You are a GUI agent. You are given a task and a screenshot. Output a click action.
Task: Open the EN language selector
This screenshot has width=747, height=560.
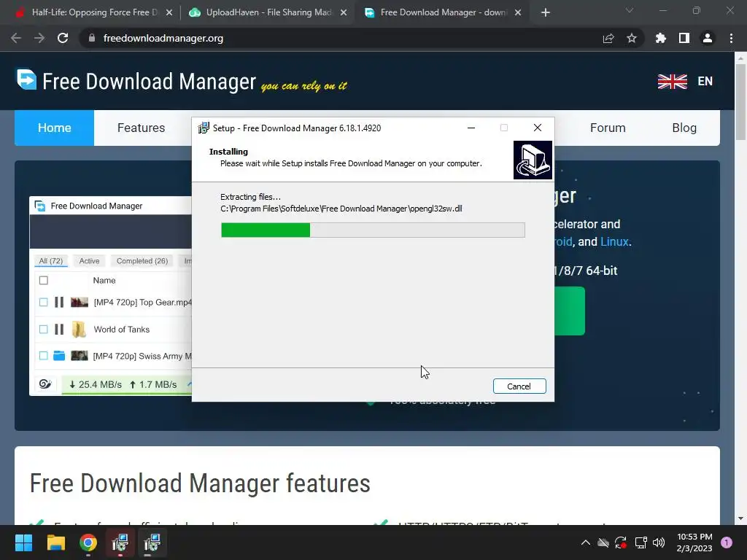[x=705, y=81]
